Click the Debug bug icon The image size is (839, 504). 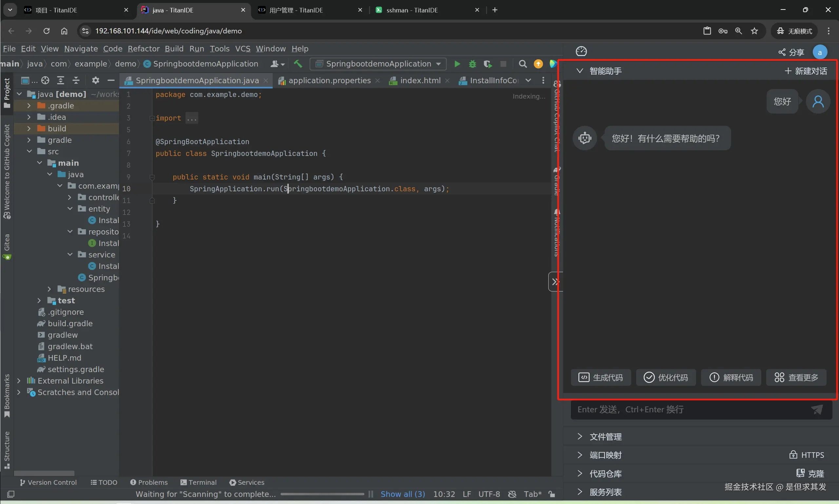coord(472,64)
